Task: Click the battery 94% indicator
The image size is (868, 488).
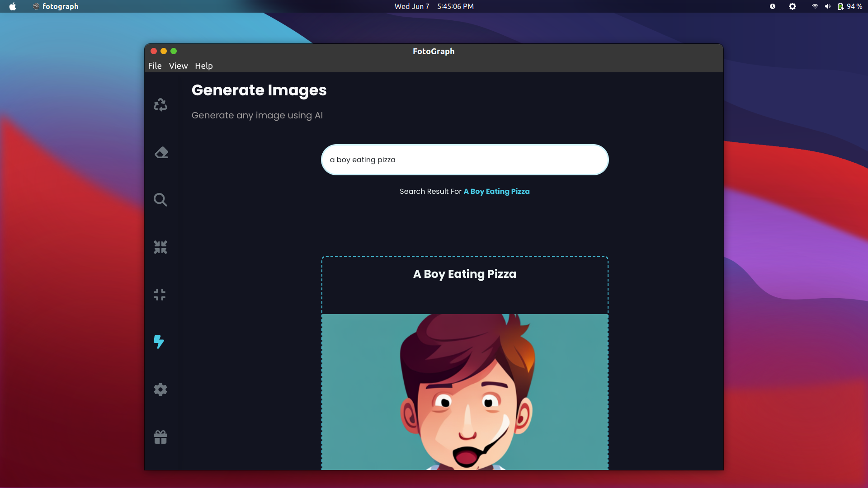Action: click(x=849, y=6)
